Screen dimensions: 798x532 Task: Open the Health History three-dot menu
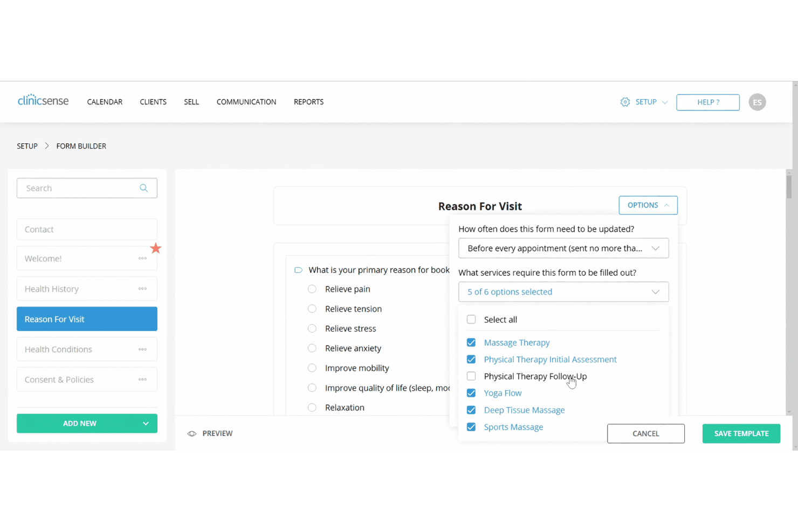142,288
